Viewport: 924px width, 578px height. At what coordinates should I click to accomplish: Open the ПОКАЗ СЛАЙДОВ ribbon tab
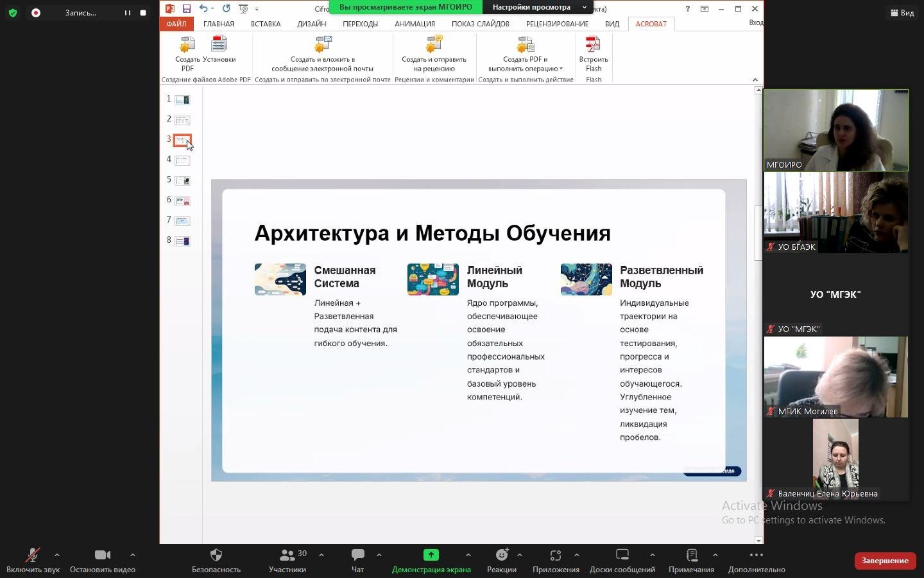coord(480,24)
